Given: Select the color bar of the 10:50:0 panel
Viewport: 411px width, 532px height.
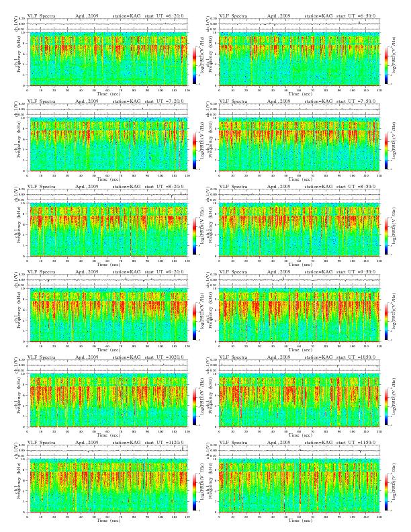Looking at the screenshot, I should point(386,406).
